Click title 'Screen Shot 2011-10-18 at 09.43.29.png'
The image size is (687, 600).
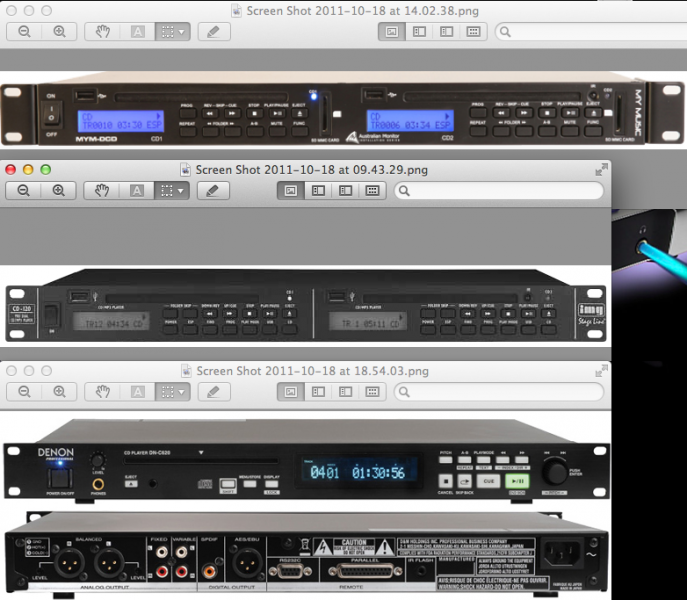tap(312, 170)
